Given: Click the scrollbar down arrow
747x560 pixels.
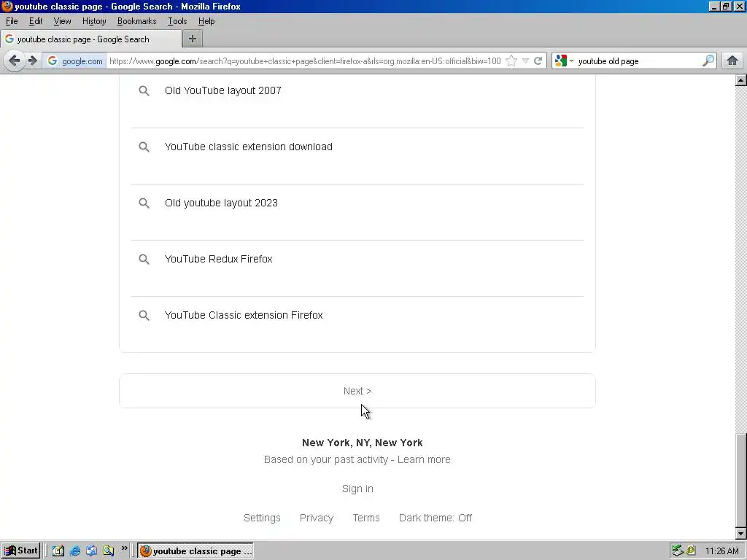Looking at the screenshot, I should [x=741, y=534].
